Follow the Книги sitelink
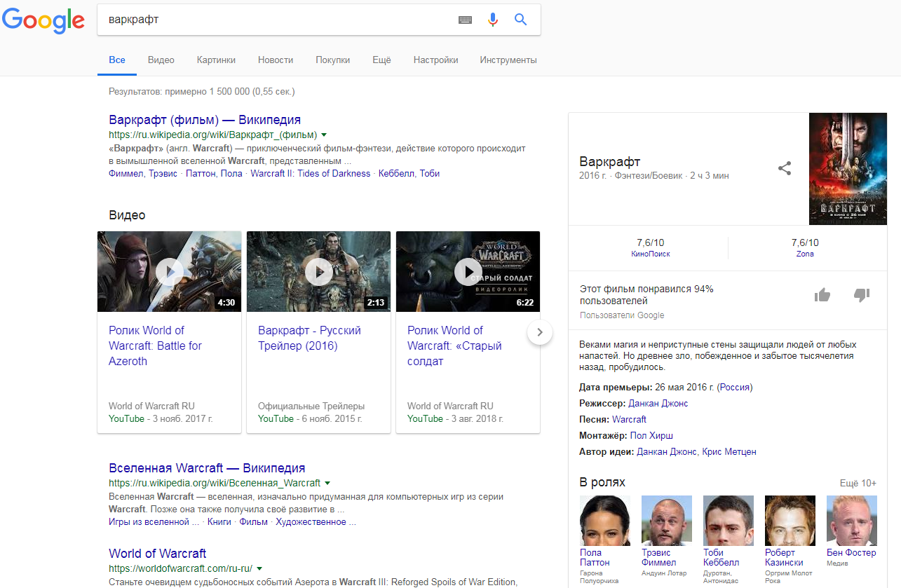 click(219, 522)
